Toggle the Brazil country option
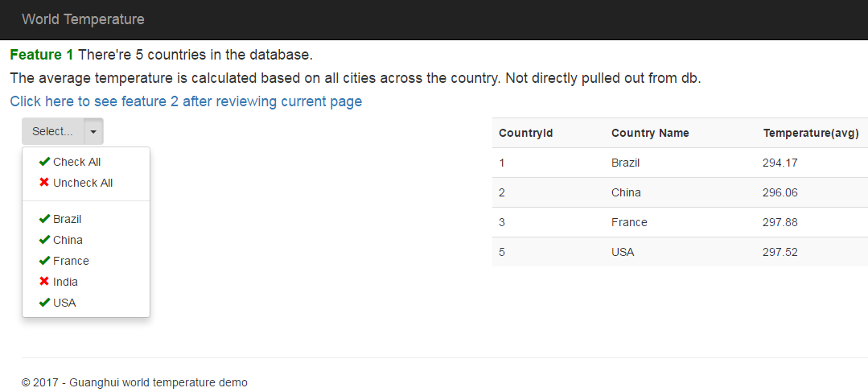 (x=68, y=219)
